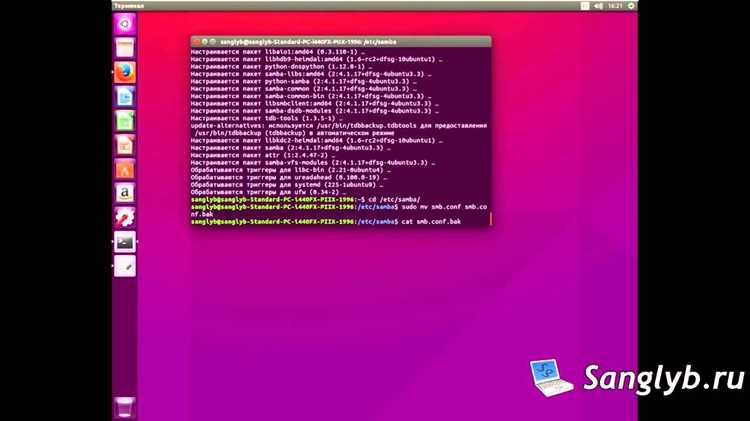Click the terminal window title bar text
Screen dimensions: 750x421
tap(309, 42)
